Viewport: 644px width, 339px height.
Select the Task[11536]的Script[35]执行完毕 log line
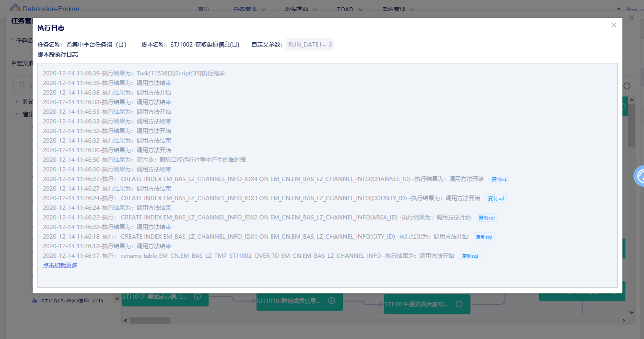[134, 73]
